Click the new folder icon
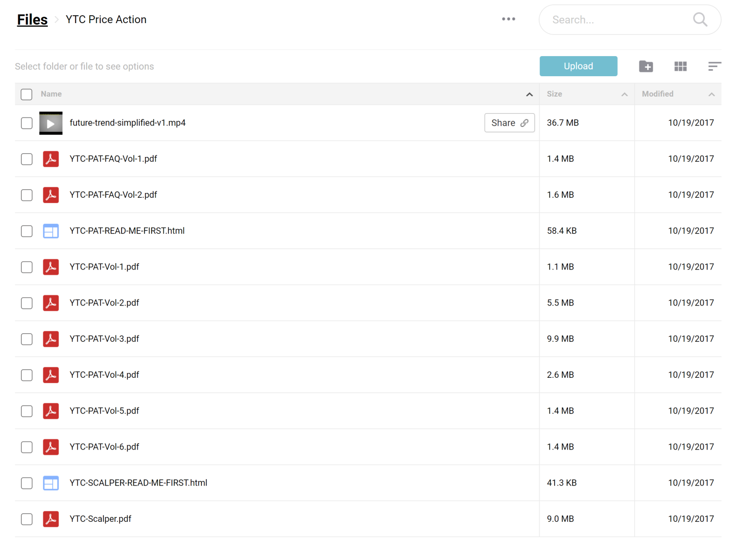 coord(646,66)
